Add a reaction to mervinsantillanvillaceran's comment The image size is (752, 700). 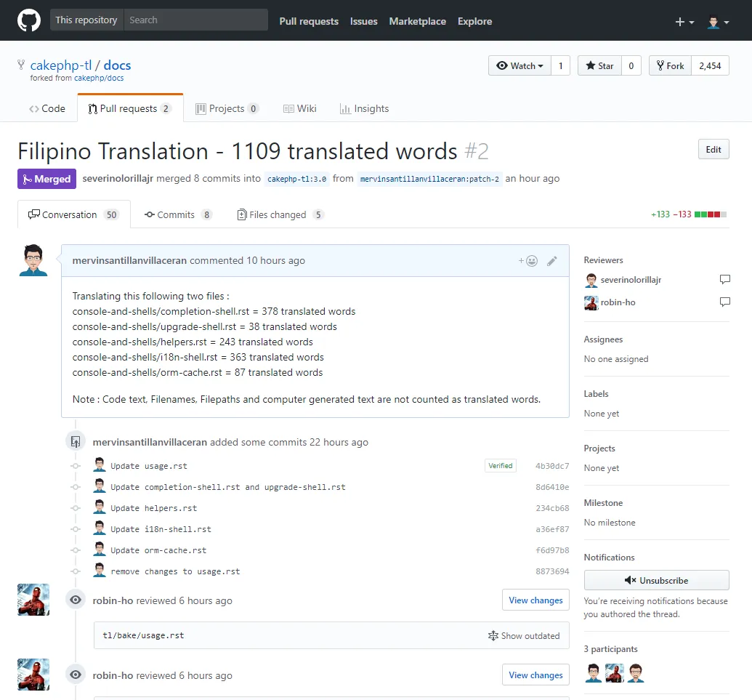[528, 261]
